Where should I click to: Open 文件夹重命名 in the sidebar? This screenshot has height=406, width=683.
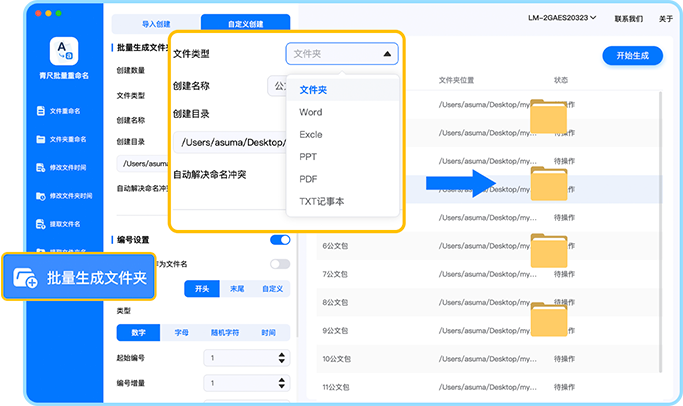[41, 139]
